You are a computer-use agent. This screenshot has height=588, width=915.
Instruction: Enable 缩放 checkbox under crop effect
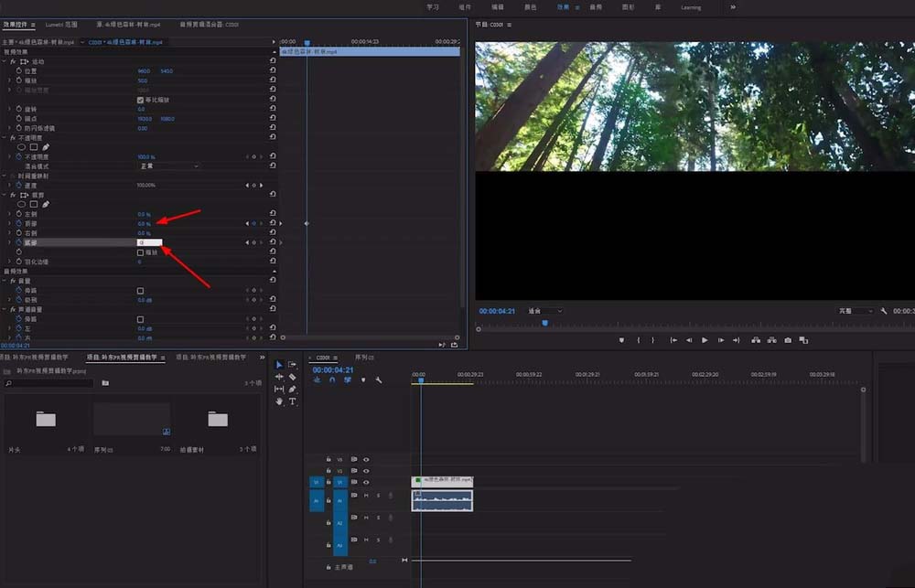140,252
